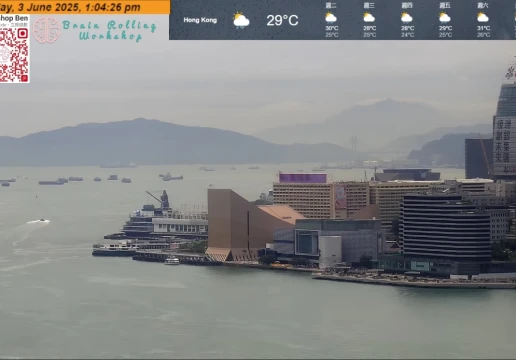This screenshot has width=516, height=360.
Task: Click the purple billboard atop the beige building
Action: pos(303,178)
